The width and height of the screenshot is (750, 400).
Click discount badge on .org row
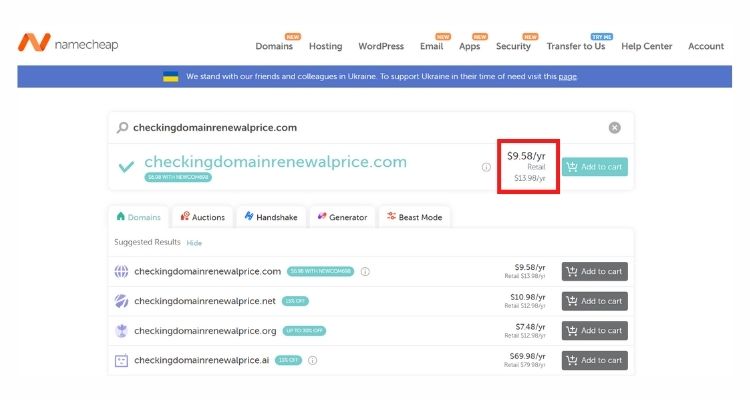(x=304, y=331)
